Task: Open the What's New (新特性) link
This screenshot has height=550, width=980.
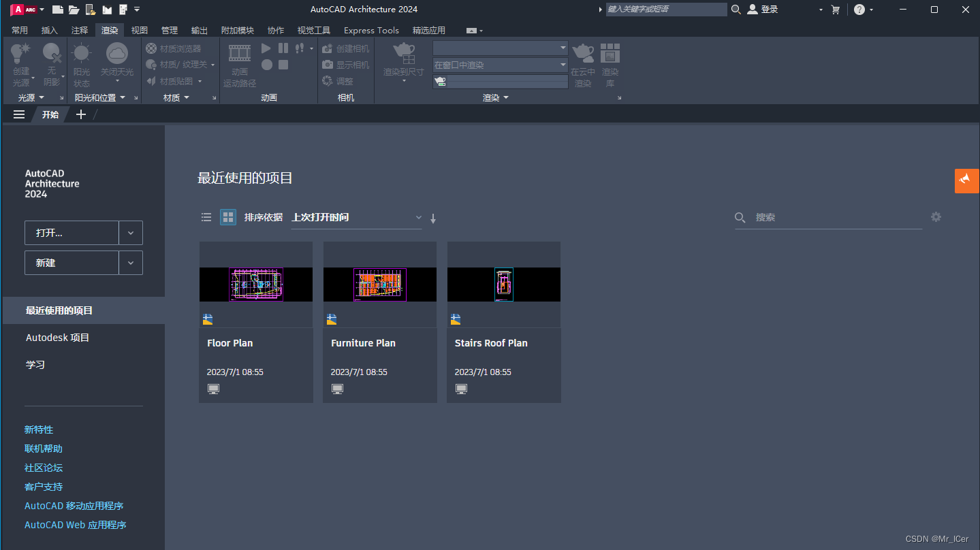Action: click(x=39, y=430)
